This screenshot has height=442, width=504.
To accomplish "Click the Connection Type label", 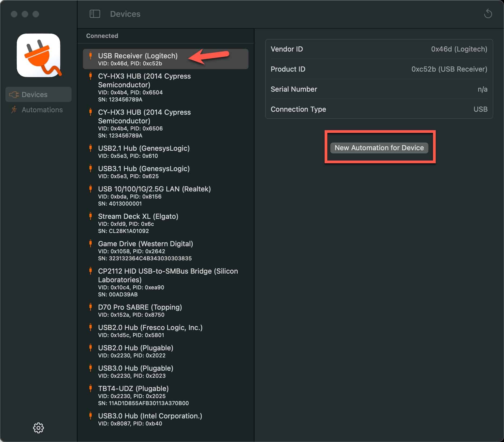I will (x=298, y=109).
